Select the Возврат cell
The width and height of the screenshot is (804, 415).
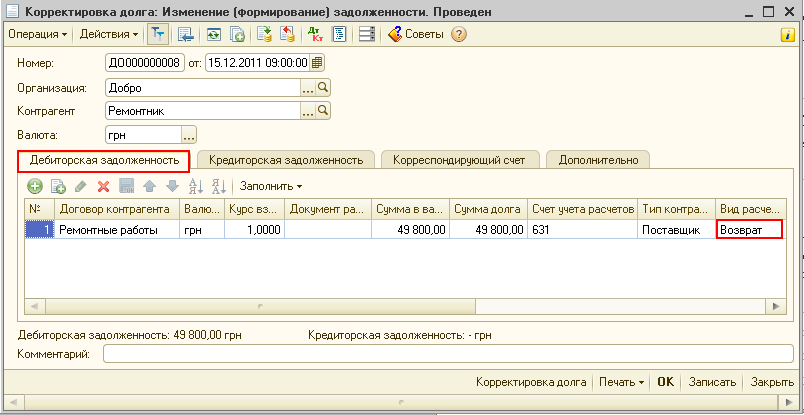coord(749,230)
